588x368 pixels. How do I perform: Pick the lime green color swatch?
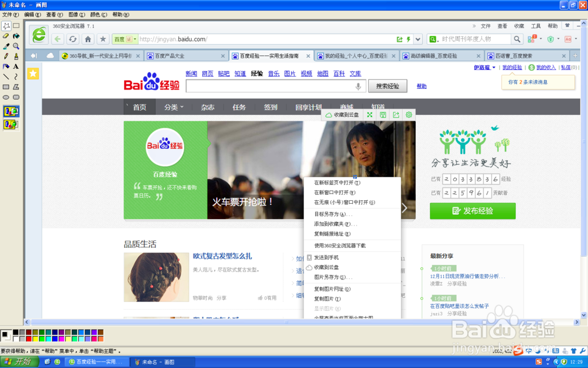click(x=42, y=339)
